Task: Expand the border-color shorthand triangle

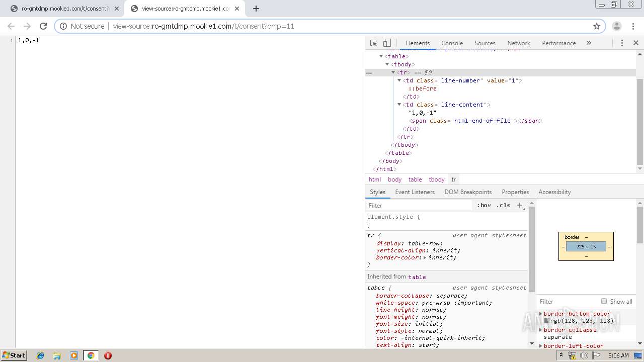Action: (x=425, y=257)
